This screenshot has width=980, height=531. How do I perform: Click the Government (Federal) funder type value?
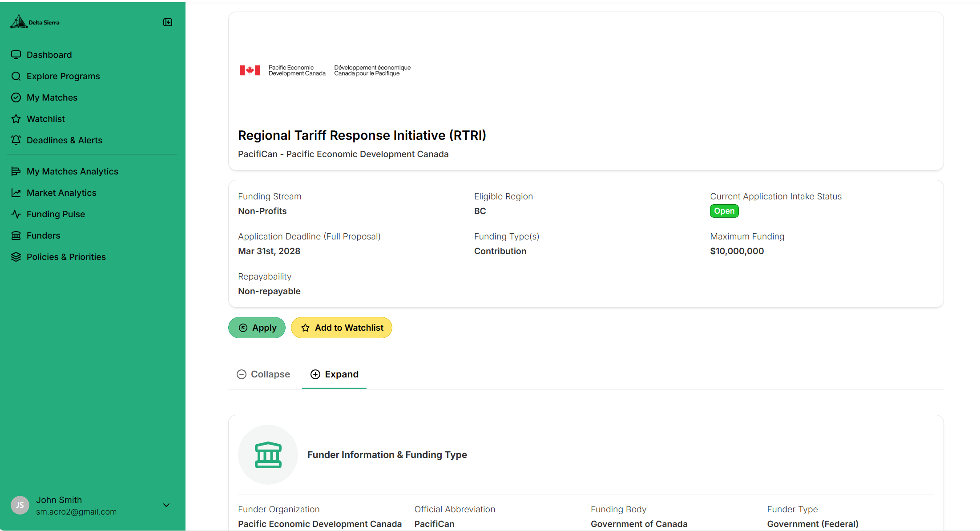point(813,524)
